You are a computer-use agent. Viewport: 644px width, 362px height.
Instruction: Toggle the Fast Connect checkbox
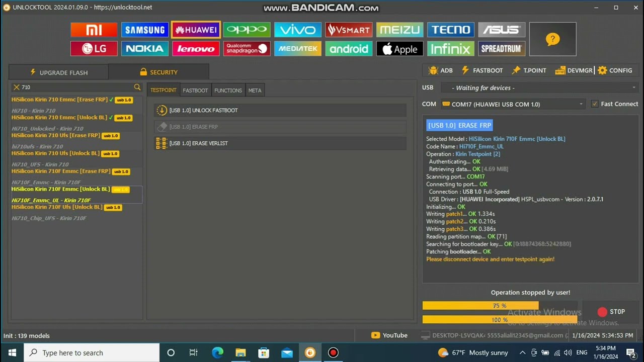595,104
